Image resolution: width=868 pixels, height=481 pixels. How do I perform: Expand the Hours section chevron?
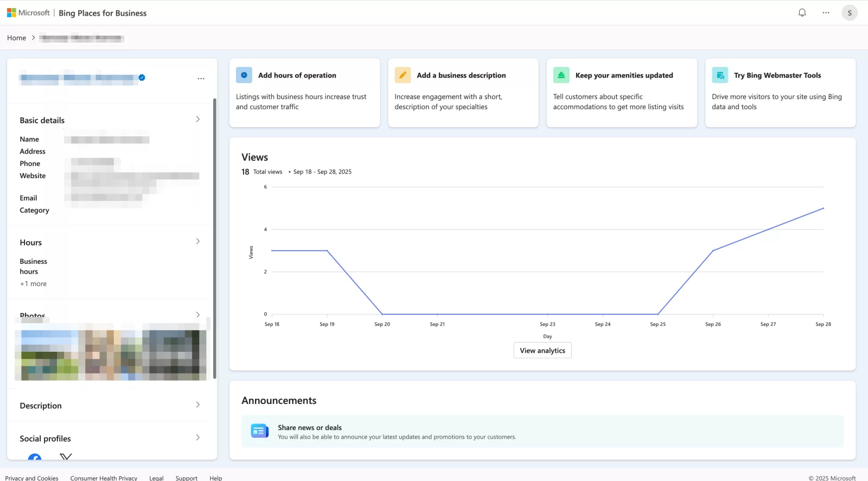(197, 242)
